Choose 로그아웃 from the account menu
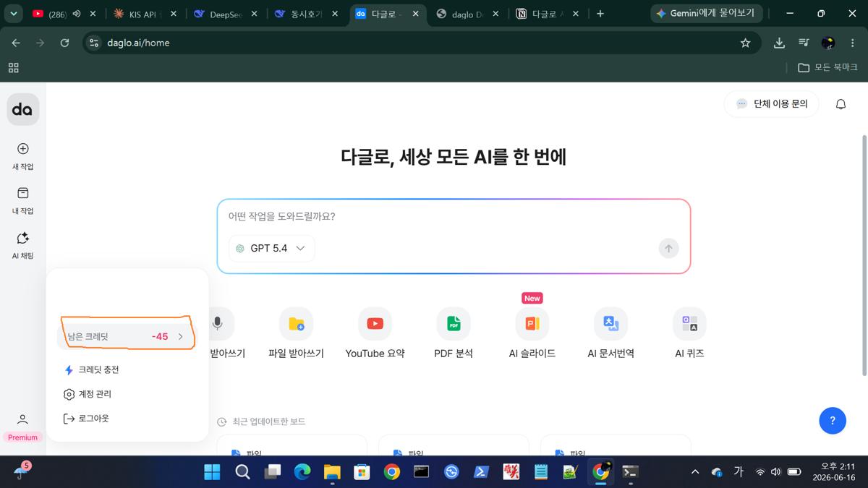The width and height of the screenshot is (868, 488). pos(86,419)
